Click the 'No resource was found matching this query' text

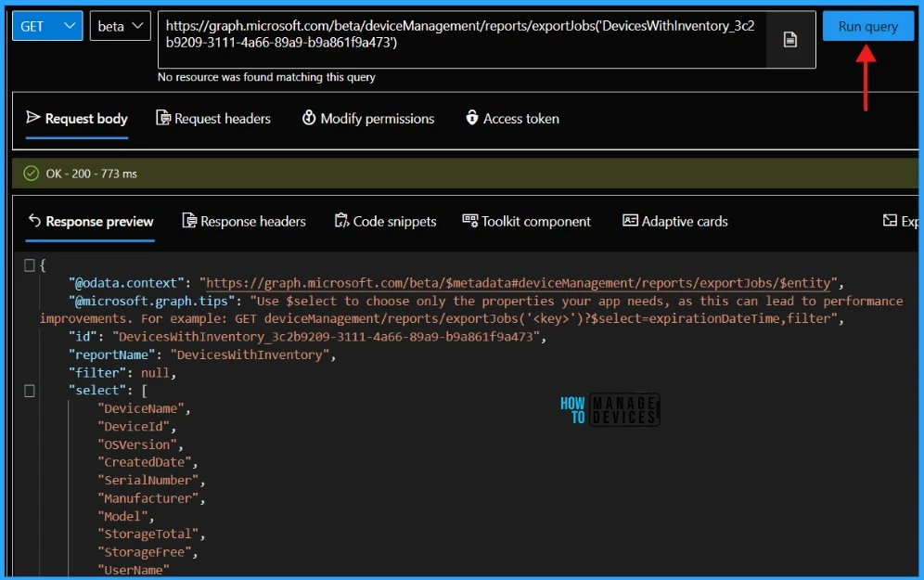pyautogui.click(x=266, y=77)
